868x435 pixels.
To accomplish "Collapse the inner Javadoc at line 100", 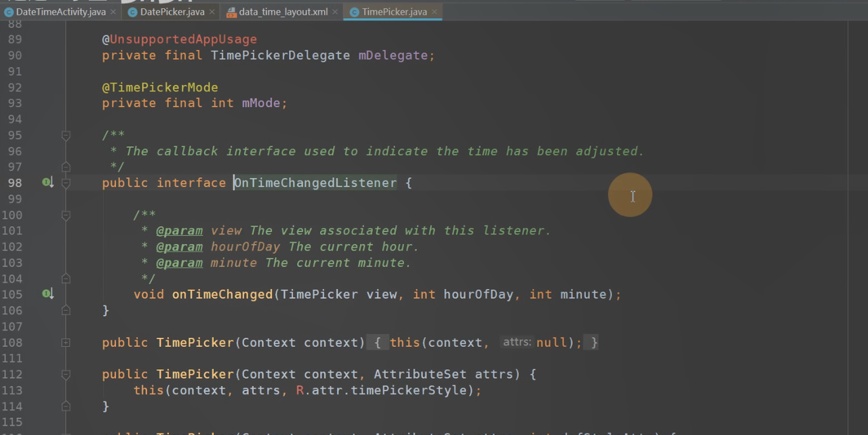I will [66, 215].
